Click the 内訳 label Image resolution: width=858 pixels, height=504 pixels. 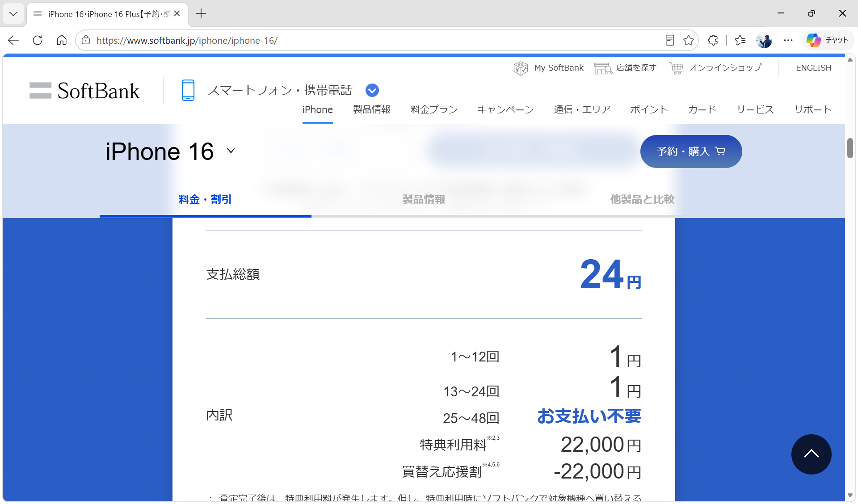tap(219, 415)
